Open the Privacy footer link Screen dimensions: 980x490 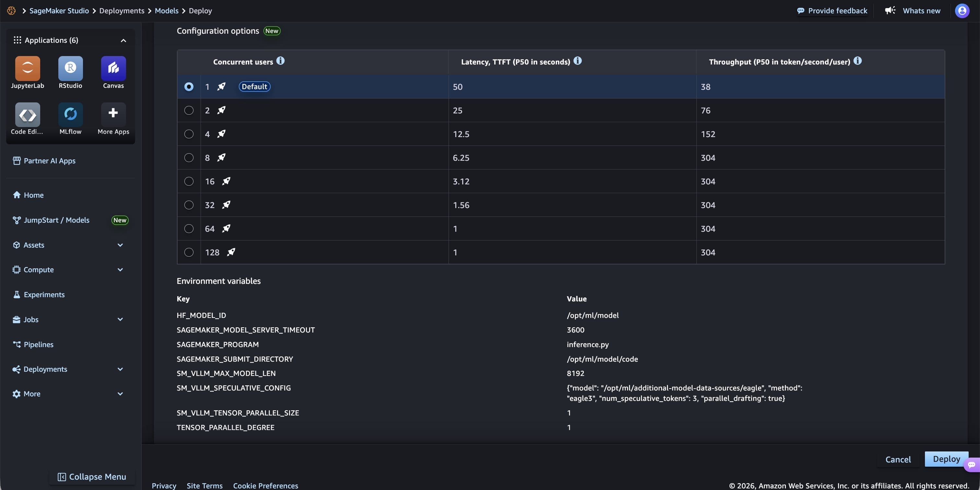click(x=164, y=485)
